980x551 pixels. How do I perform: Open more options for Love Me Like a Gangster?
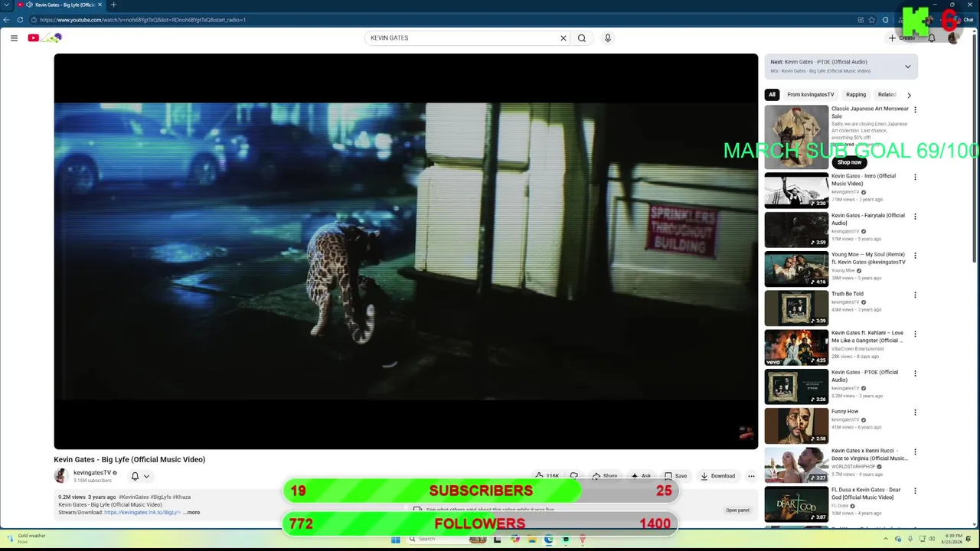[915, 334]
